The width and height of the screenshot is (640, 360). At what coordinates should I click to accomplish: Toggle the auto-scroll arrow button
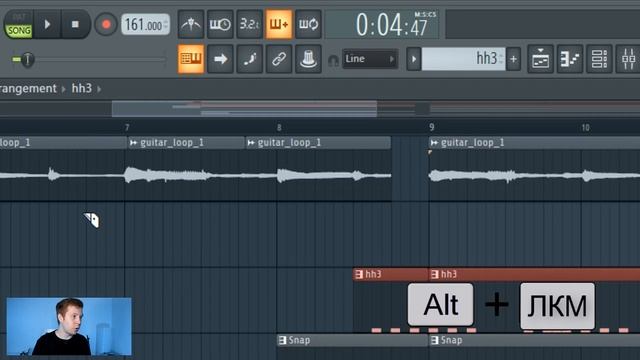[220, 59]
